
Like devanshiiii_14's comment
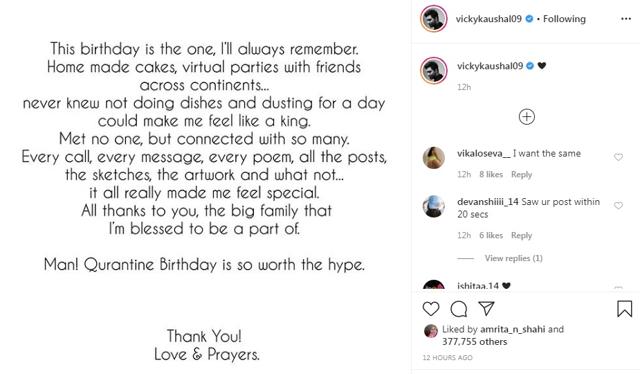(618, 205)
